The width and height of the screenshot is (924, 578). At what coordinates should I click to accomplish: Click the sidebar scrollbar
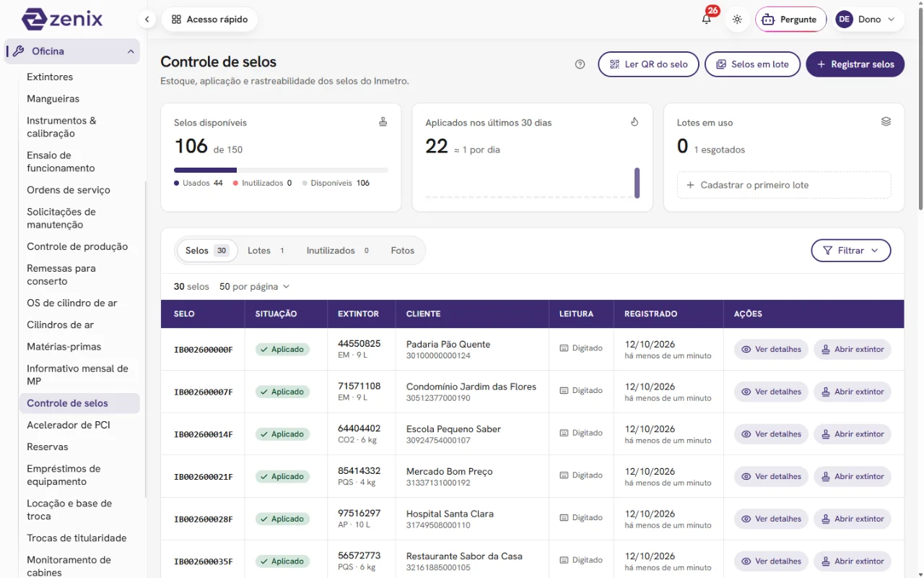[146, 340]
